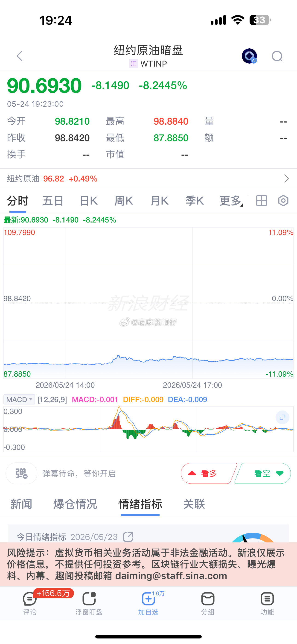Screen dimensions: 297x644
Task: Tap the intraday price line chart
Action: tap(148, 303)
